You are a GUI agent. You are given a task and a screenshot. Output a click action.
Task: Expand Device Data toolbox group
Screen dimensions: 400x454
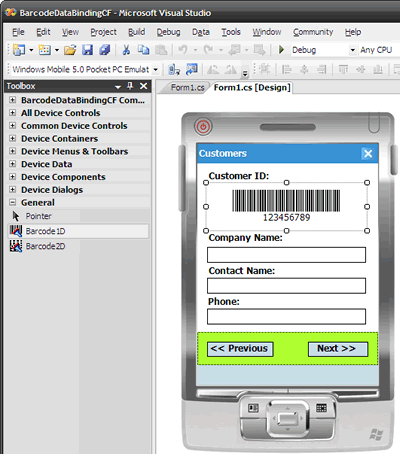click(12, 164)
